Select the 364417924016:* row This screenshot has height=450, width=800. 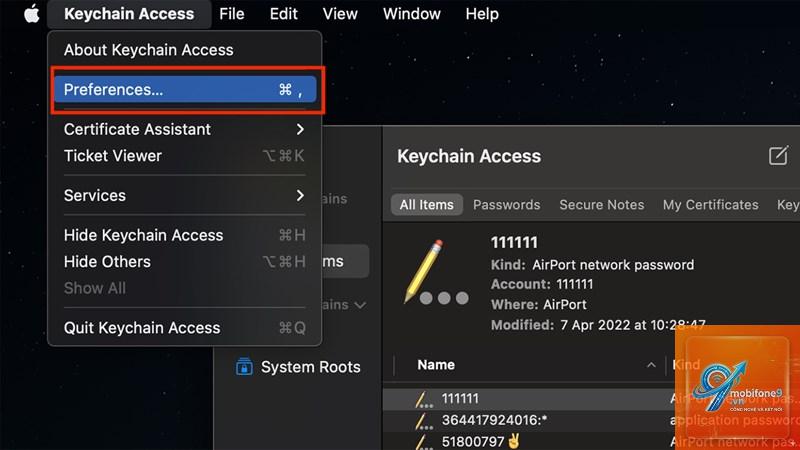(591, 420)
